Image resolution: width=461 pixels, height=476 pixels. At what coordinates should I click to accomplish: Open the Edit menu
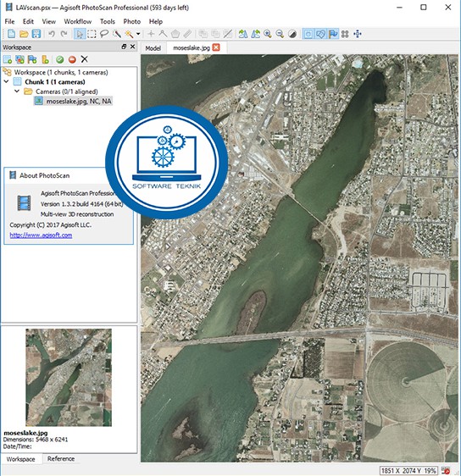tap(28, 21)
